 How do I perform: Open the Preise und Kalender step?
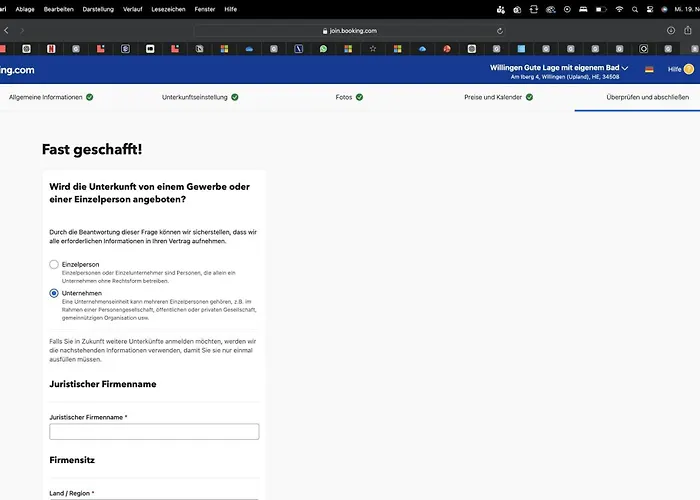pyautogui.click(x=498, y=97)
